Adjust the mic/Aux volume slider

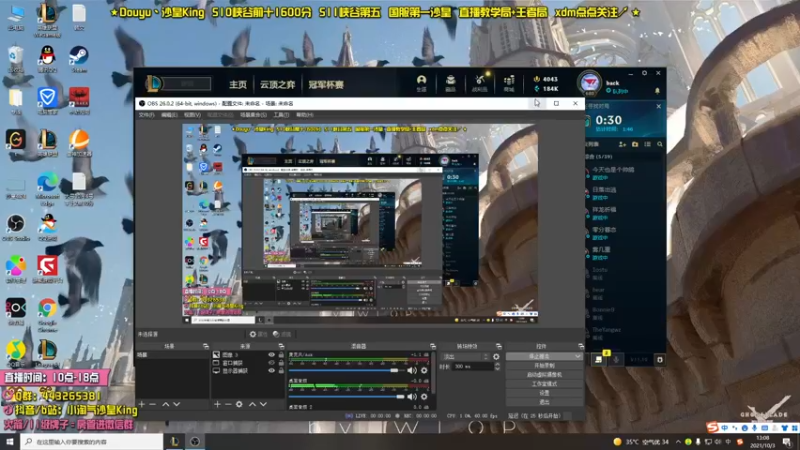346,370
